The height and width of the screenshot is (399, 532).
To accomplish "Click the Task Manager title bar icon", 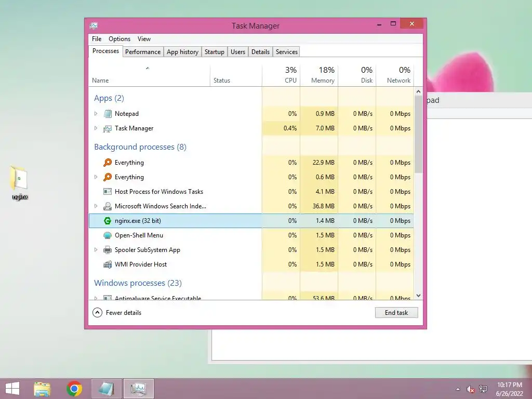I will tap(94, 26).
